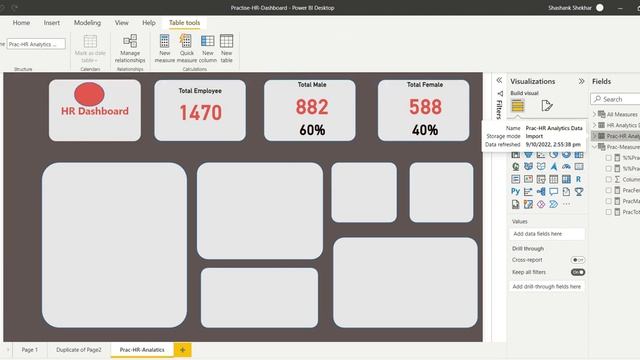Pick the Card visual icon
This screenshot has height=360, width=640.
tap(579, 167)
